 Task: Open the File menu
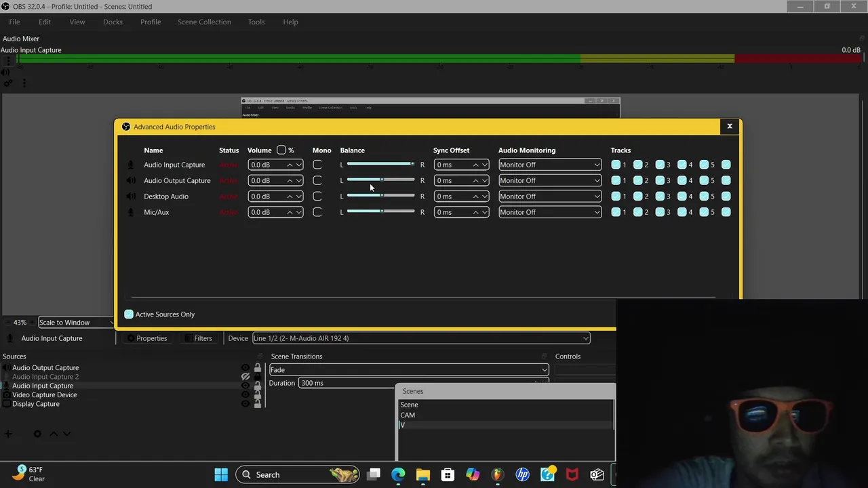pyautogui.click(x=14, y=22)
